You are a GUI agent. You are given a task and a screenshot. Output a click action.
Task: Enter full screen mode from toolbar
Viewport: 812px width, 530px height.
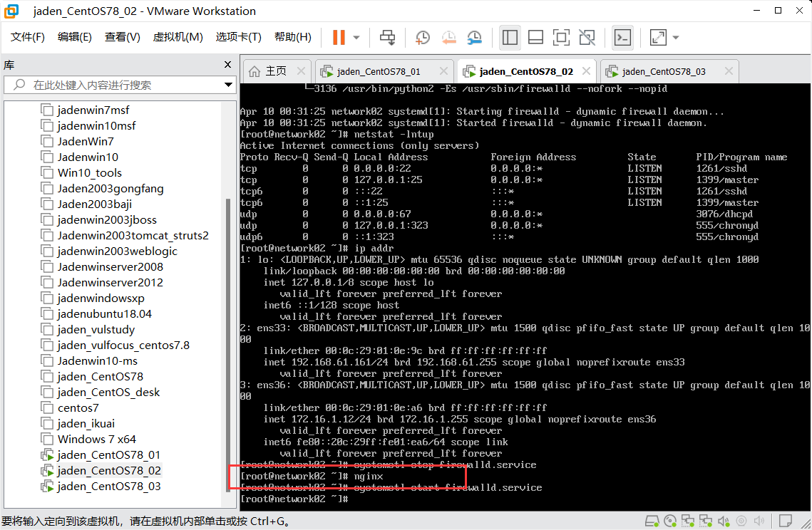pos(561,37)
